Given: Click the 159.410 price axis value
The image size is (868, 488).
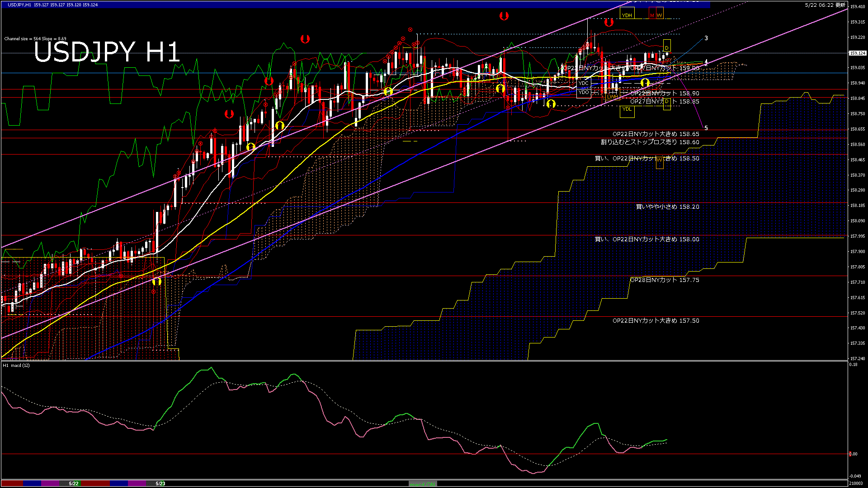Looking at the screenshot, I should tap(858, 7).
